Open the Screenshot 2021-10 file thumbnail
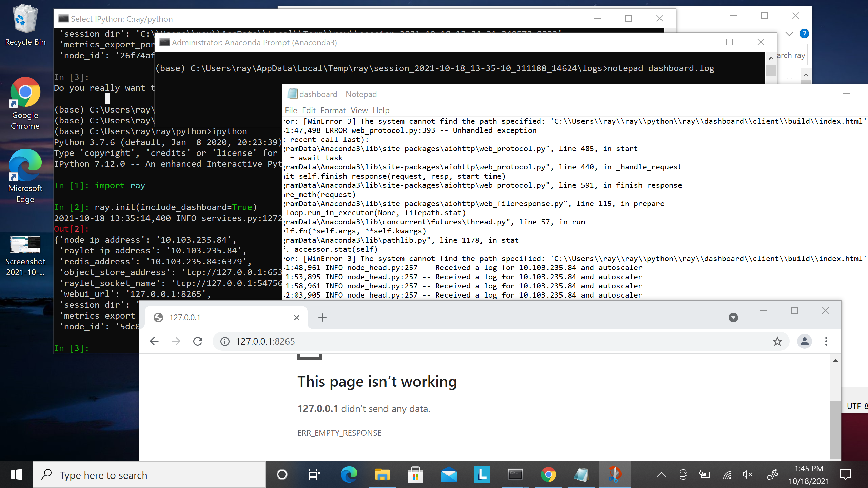Viewport: 868px width, 488px height. coord(25,256)
